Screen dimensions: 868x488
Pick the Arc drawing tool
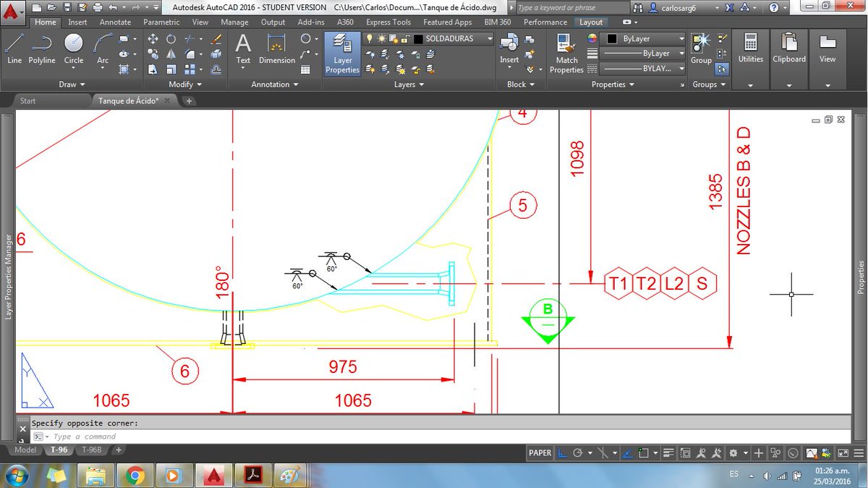[103, 49]
